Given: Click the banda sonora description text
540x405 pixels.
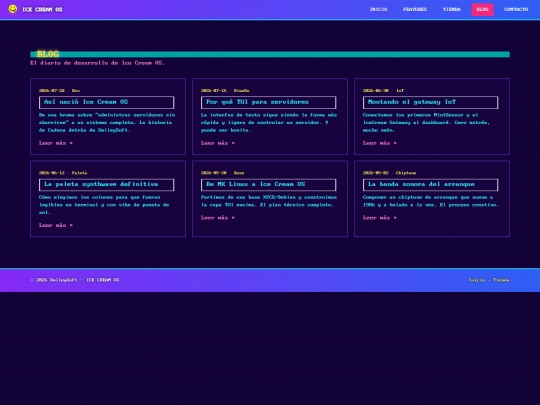Looking at the screenshot, I should click(430, 201).
